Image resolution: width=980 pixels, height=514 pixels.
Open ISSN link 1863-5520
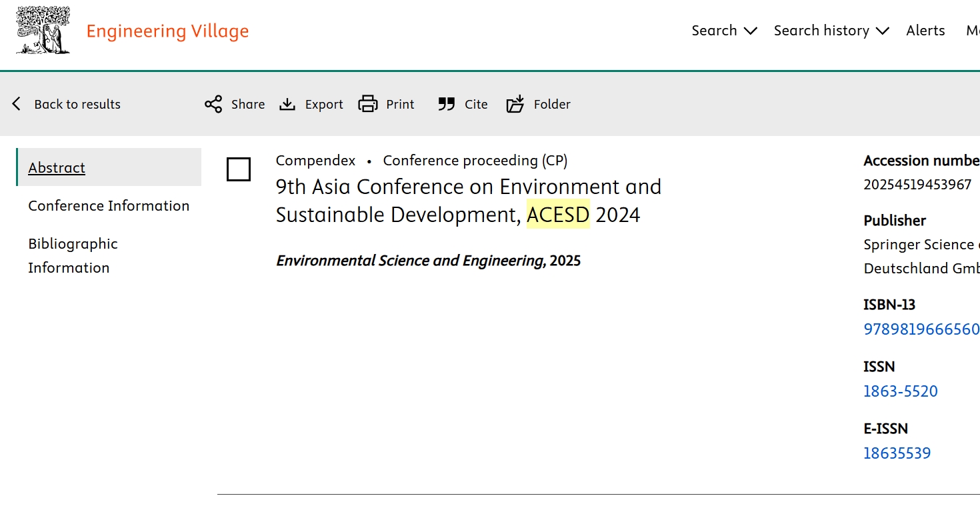coord(900,391)
